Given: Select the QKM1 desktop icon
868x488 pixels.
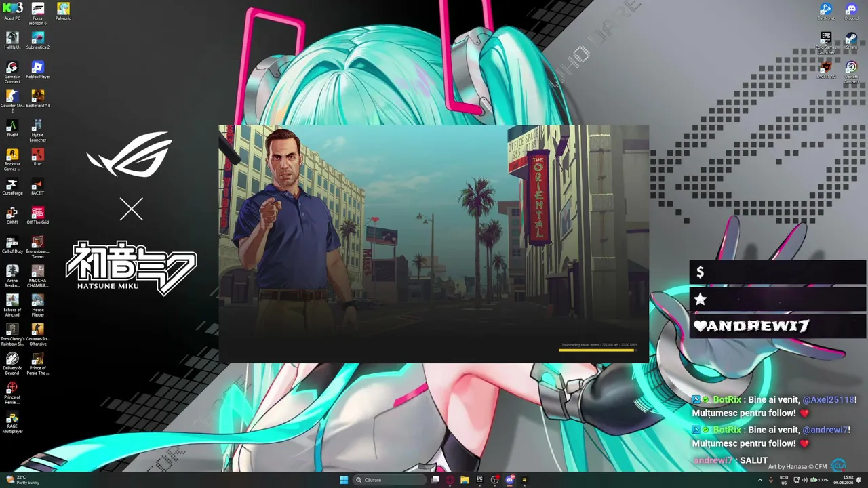Looking at the screenshot, I should coord(12,215).
